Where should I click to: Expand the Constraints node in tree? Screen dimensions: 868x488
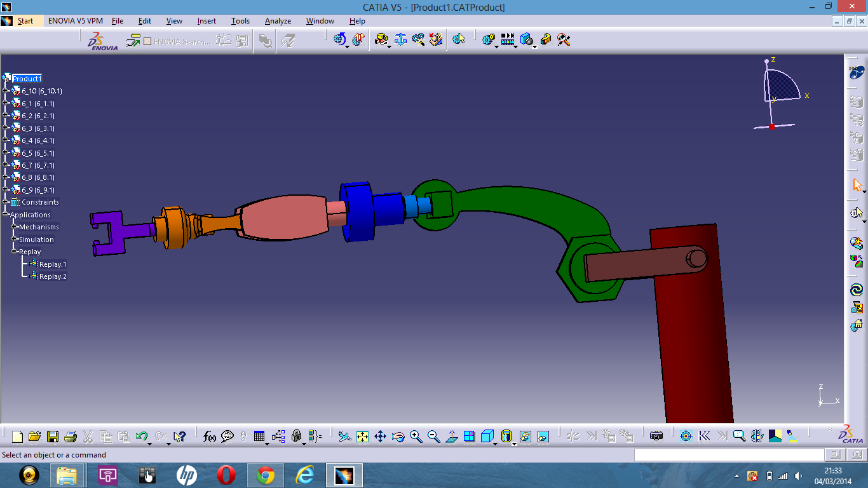pos(5,202)
